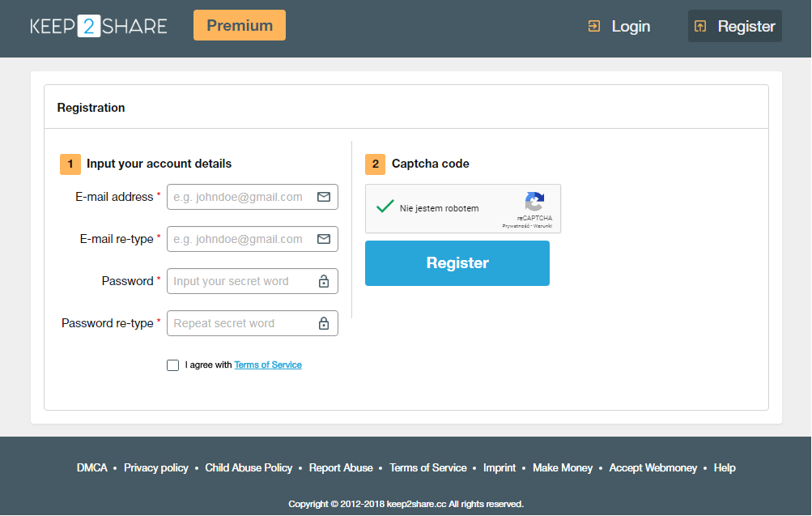Open the Terms of Service link near checkbox
The image size is (812, 516).
(268, 365)
